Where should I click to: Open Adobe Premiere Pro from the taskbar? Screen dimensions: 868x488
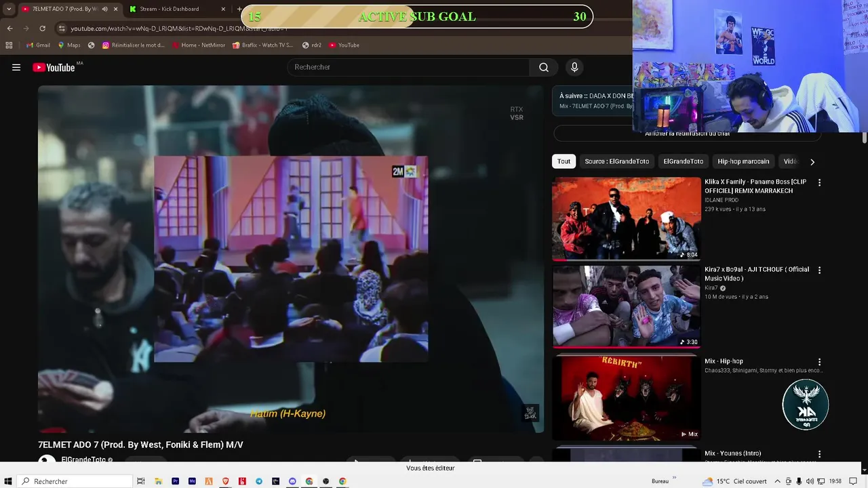(175, 481)
